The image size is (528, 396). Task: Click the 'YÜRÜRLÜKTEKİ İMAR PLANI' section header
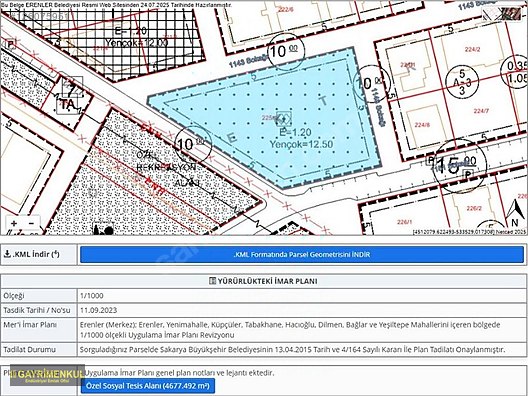coord(263,281)
